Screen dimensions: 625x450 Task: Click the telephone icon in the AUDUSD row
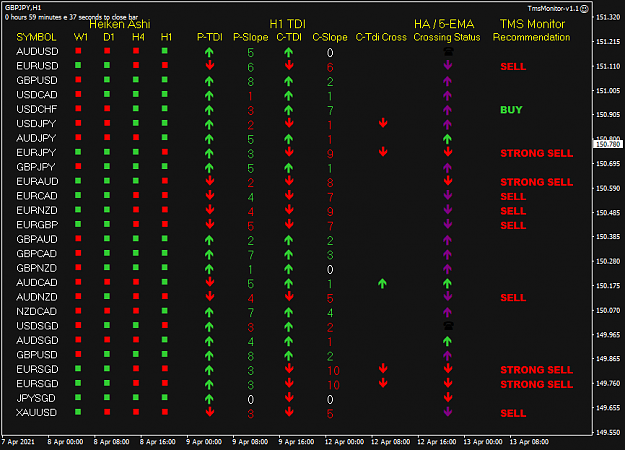(x=448, y=51)
